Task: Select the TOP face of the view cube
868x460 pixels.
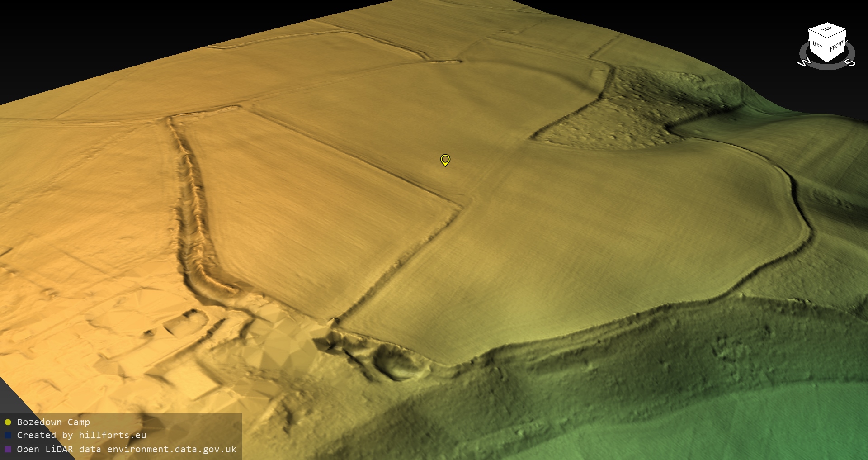Action: [827, 29]
